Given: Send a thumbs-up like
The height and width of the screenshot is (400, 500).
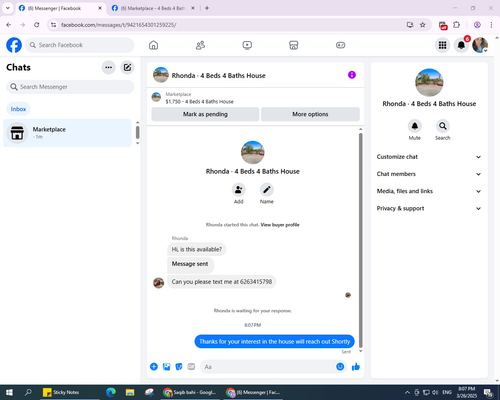Looking at the screenshot, I should point(356,367).
